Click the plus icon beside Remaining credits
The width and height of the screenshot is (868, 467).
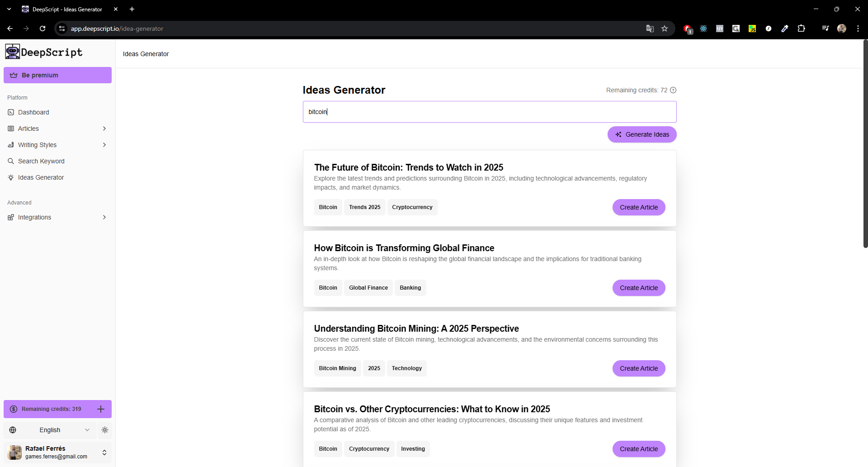click(x=100, y=409)
